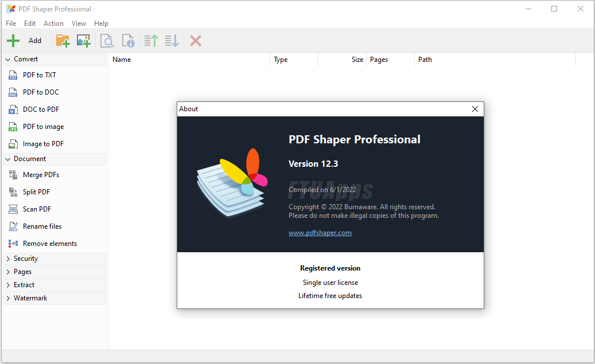This screenshot has width=595, height=364.
Task: Click the red X Remove icon
Action: click(196, 41)
